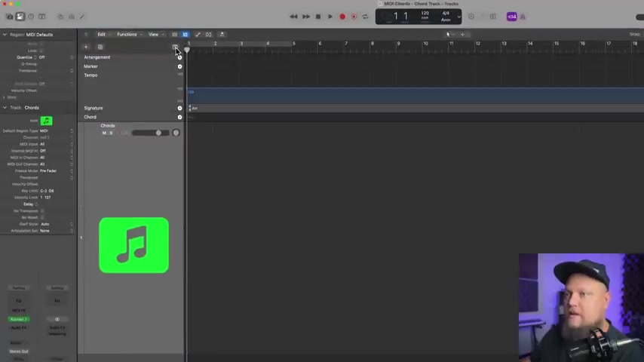Add an Arrangement marker with plus button
Screen dimensions: 644x362
point(180,57)
